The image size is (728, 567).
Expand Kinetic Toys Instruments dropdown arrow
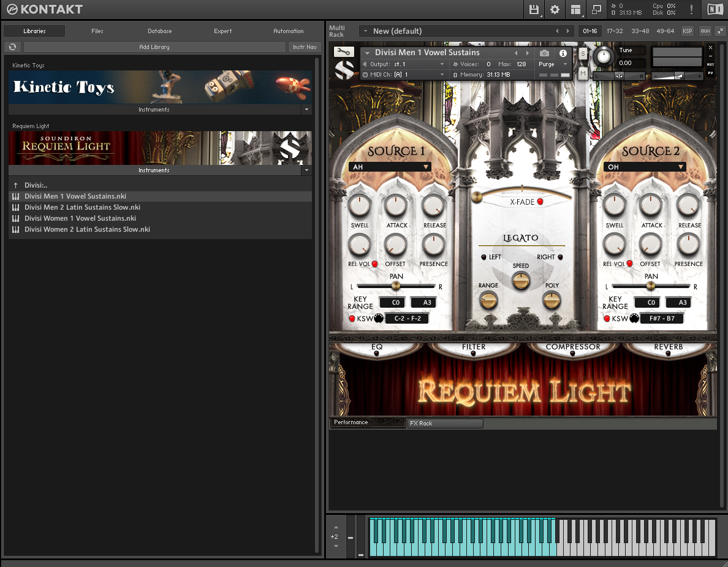[306, 110]
